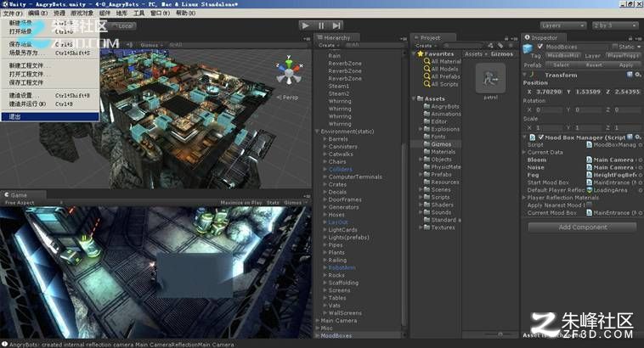The height and width of the screenshot is (348, 644).
Task: Toggle the Local pivot handle button
Action: [123, 25]
